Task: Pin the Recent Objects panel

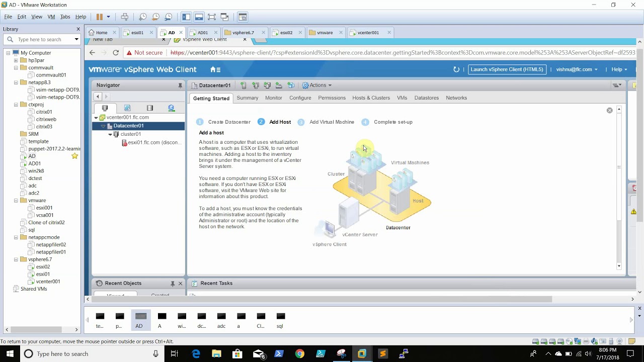Action: 172,284
